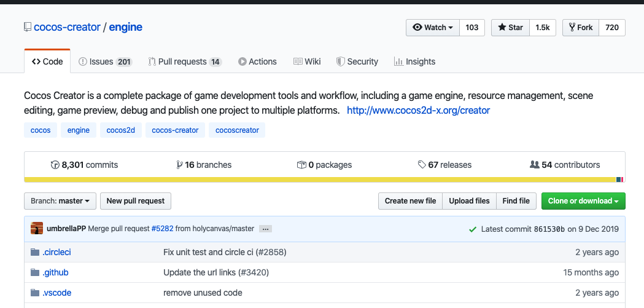644x308 pixels.
Task: Open the Pull requests tab
Action: pos(185,61)
